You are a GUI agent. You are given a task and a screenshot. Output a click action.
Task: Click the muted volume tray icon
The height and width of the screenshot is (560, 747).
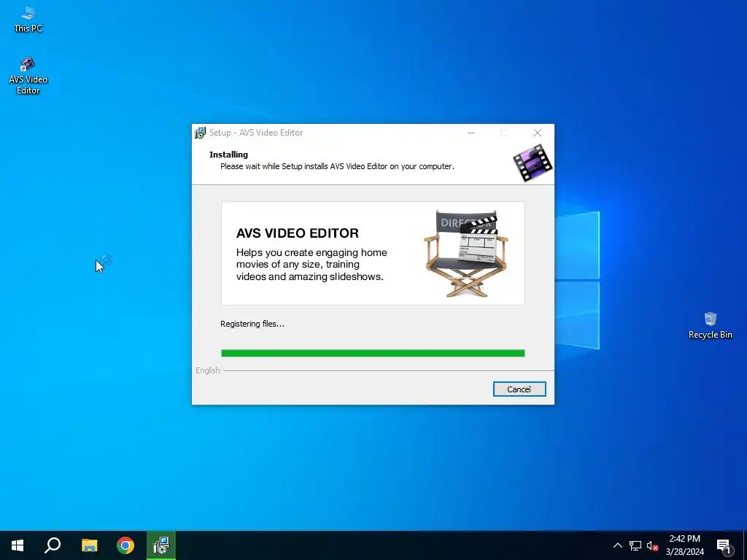click(652, 545)
